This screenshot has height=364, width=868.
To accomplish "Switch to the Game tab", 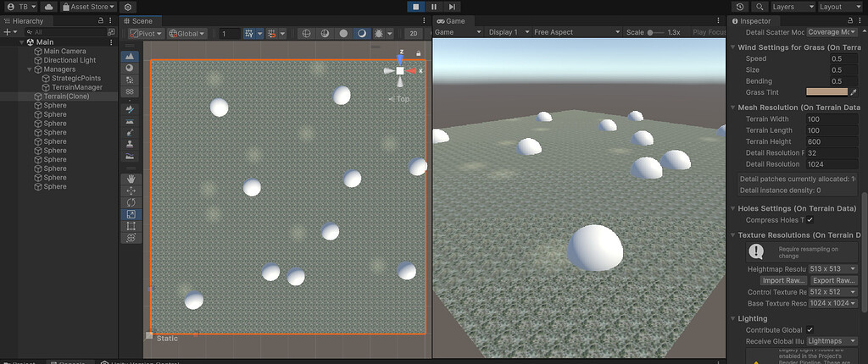I will [x=451, y=21].
